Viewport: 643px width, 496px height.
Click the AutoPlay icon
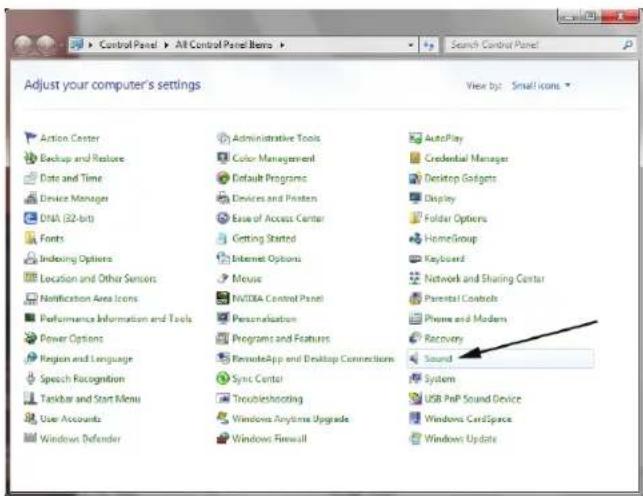(415, 138)
